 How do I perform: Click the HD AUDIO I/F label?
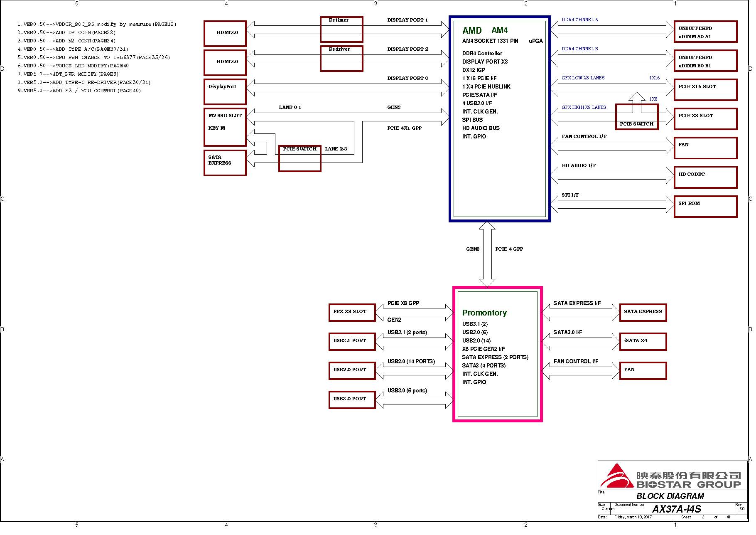pos(579,165)
